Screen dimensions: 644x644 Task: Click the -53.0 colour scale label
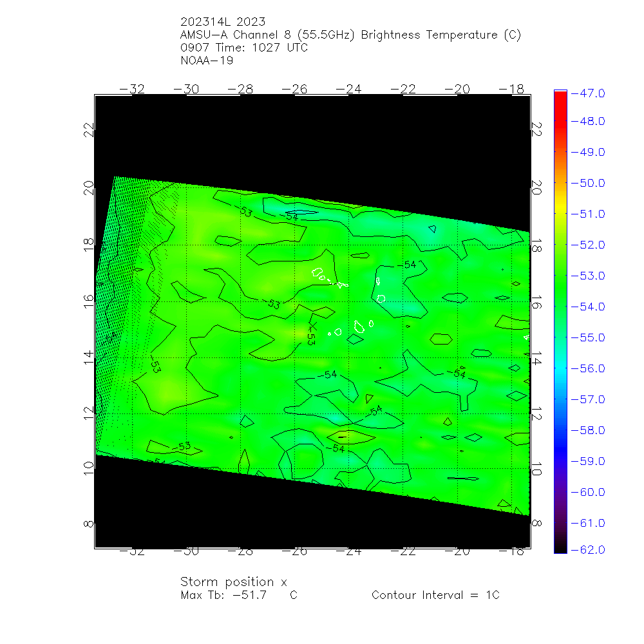[x=588, y=276]
